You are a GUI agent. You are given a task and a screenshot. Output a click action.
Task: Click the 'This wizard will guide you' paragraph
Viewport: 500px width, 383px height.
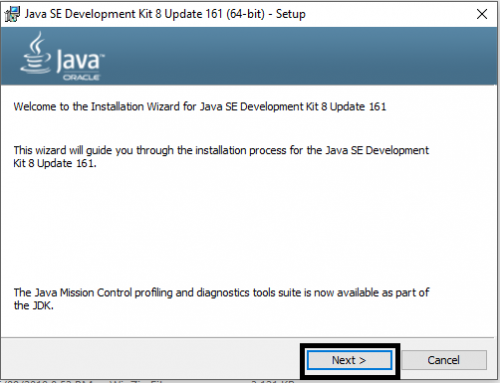coord(221,157)
